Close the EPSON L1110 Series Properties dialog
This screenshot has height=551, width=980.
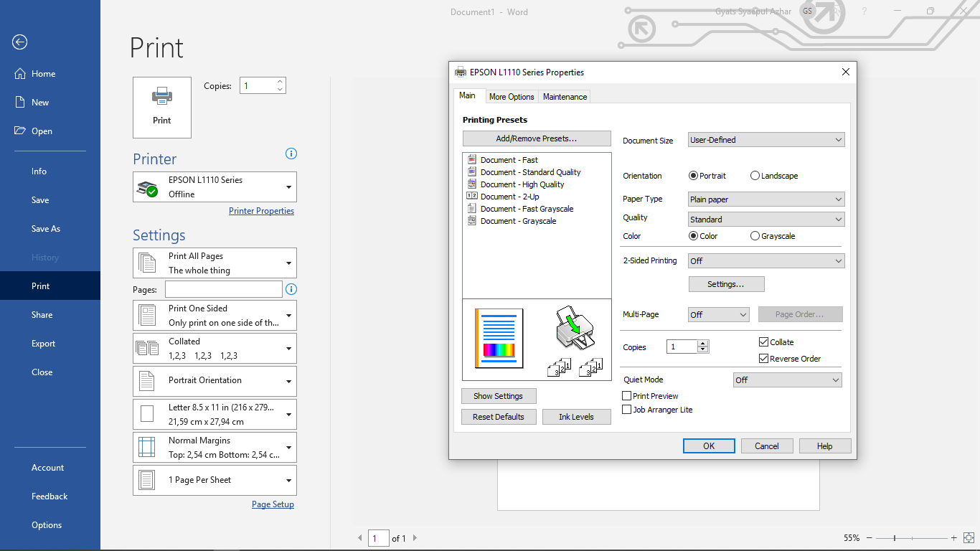846,72
